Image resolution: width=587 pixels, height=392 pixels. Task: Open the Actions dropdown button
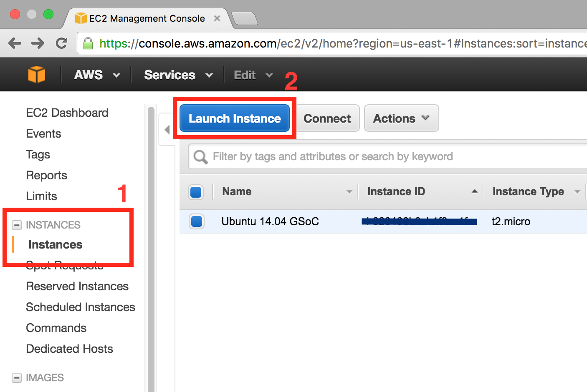(x=402, y=118)
